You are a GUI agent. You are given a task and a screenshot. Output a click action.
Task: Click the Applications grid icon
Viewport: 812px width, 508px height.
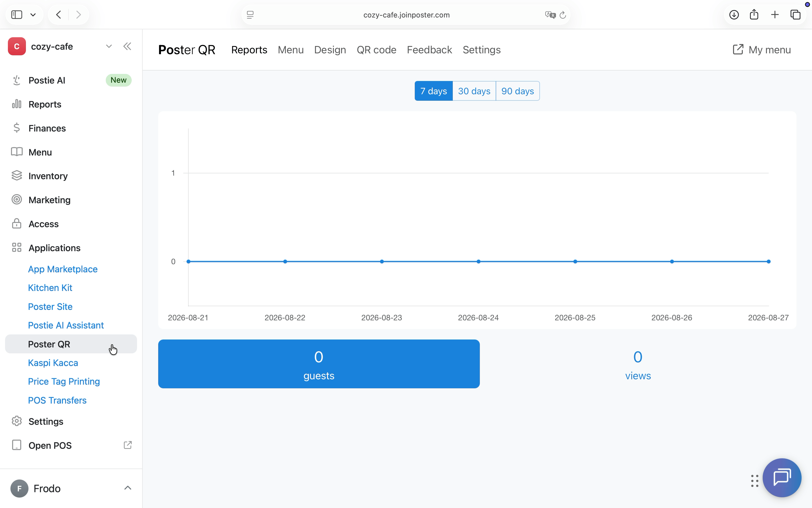tap(17, 248)
